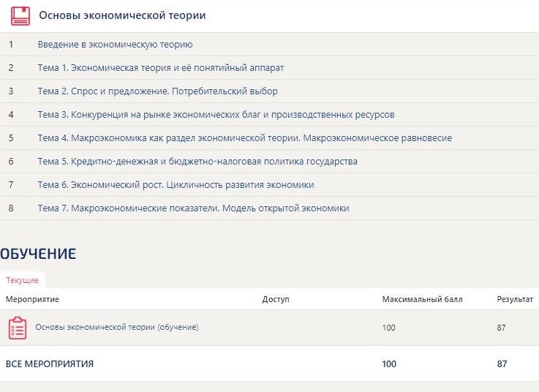The image size is (539, 392).
Task: Select Тема 7 on macroeconomic indicators
Action: 193,208
